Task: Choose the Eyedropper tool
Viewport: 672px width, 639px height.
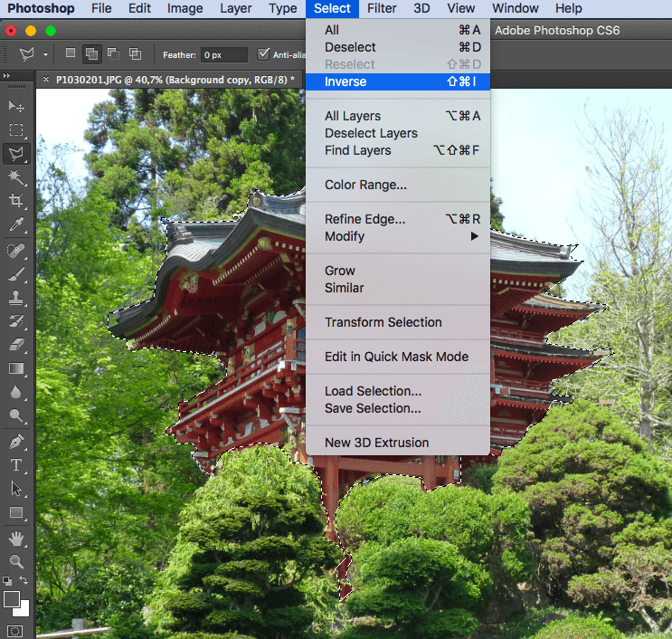Action: [x=16, y=225]
